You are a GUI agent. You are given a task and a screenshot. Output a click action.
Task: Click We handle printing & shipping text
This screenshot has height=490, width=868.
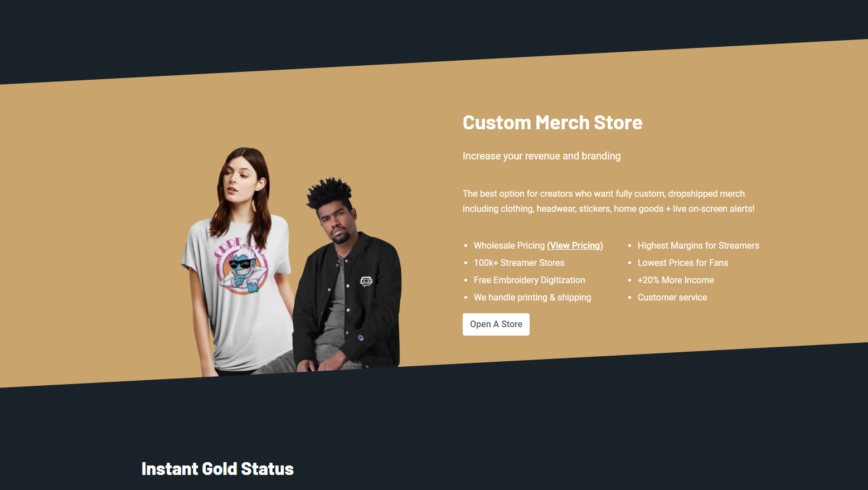coord(532,297)
